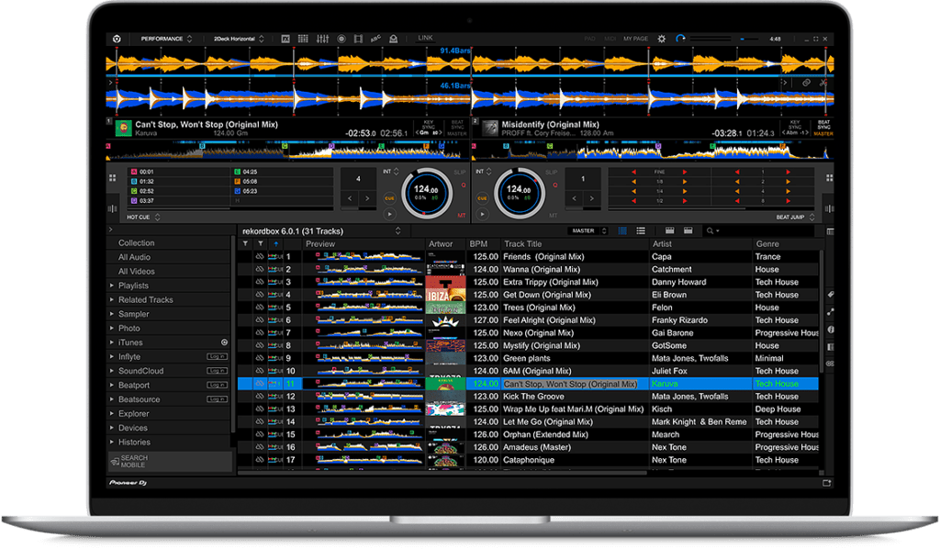The width and height of the screenshot is (940, 560).
Task: Open the BEAT JUMP pad mode dropdown
Action: (795, 217)
